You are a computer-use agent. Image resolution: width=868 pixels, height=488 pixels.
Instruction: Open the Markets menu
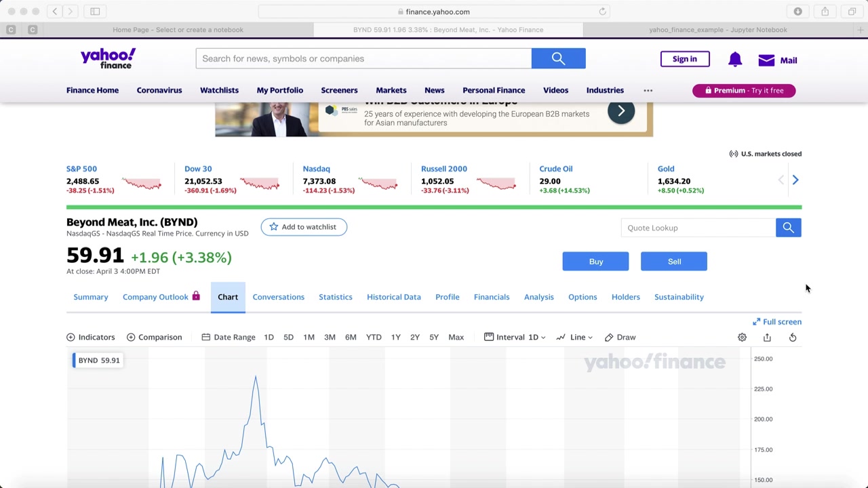coord(391,90)
